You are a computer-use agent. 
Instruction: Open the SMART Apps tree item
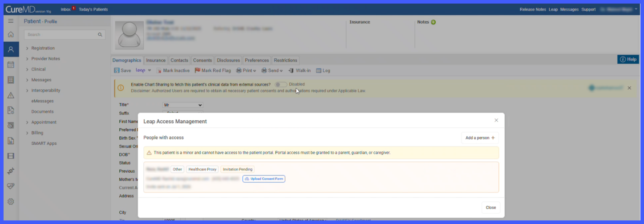[44, 143]
